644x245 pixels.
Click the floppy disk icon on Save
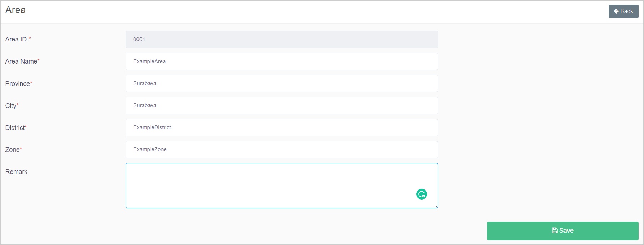[555, 231]
